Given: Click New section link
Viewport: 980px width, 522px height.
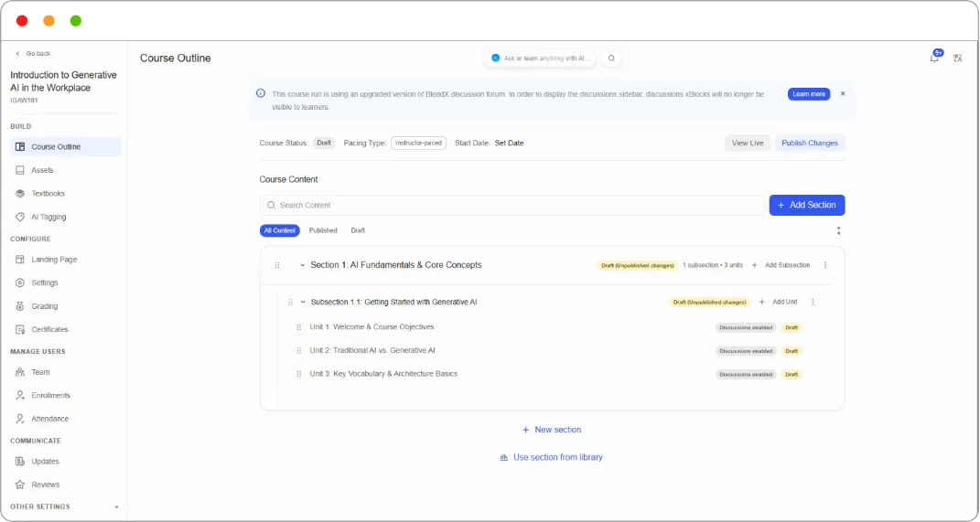Looking at the screenshot, I should tap(552, 430).
